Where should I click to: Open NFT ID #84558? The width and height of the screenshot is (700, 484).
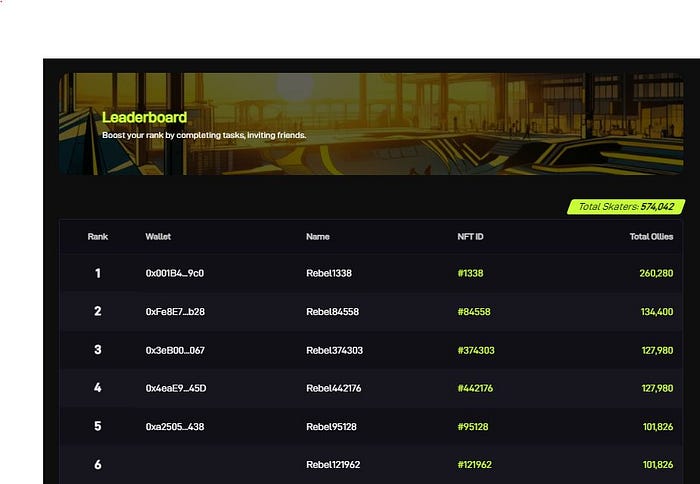click(474, 312)
